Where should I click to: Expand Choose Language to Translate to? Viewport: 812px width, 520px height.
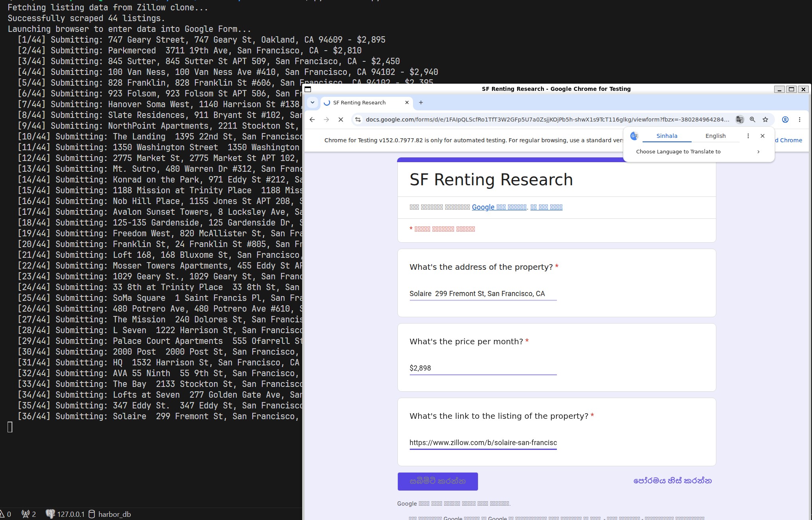tap(698, 152)
